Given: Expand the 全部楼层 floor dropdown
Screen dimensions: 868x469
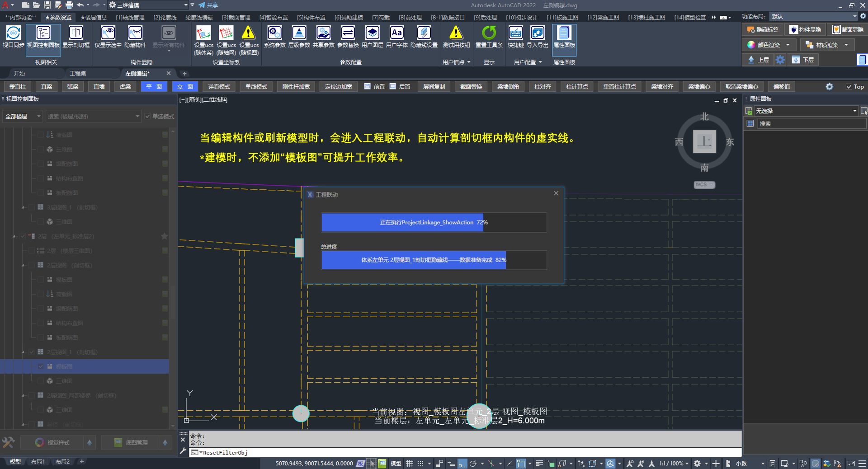Looking at the screenshot, I should [23, 117].
